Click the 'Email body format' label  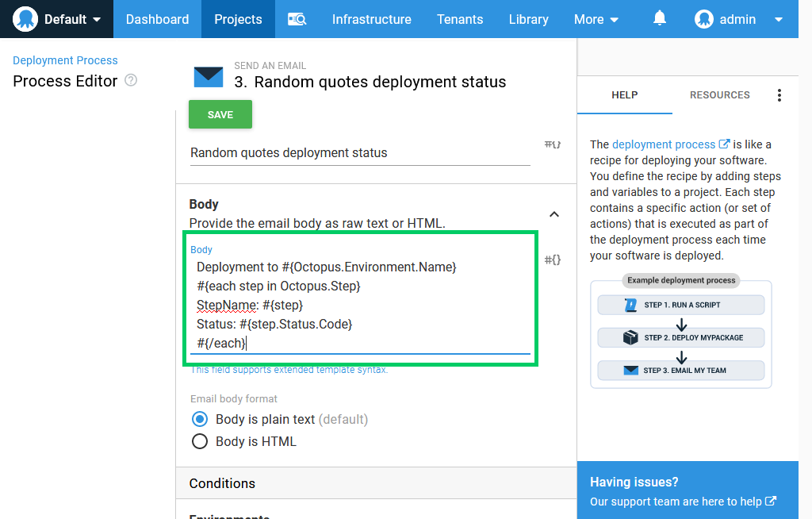pyautogui.click(x=234, y=398)
